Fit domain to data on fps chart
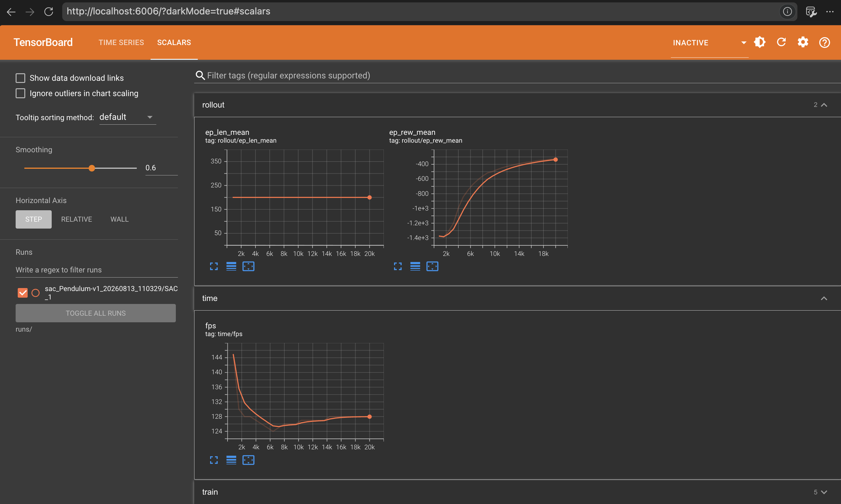 click(x=248, y=460)
